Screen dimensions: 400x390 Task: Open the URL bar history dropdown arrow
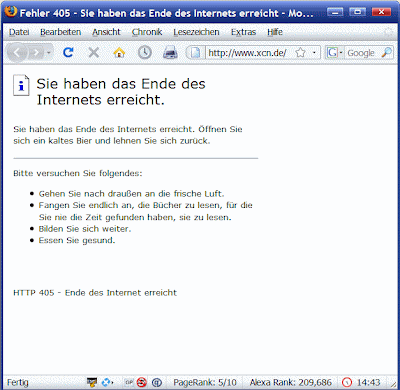[314, 53]
